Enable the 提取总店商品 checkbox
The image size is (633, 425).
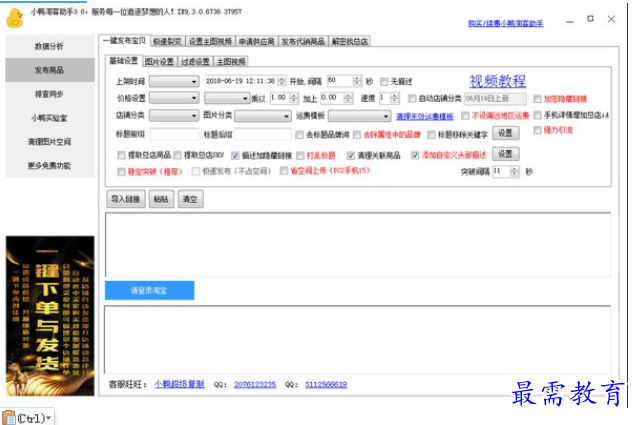[121, 155]
